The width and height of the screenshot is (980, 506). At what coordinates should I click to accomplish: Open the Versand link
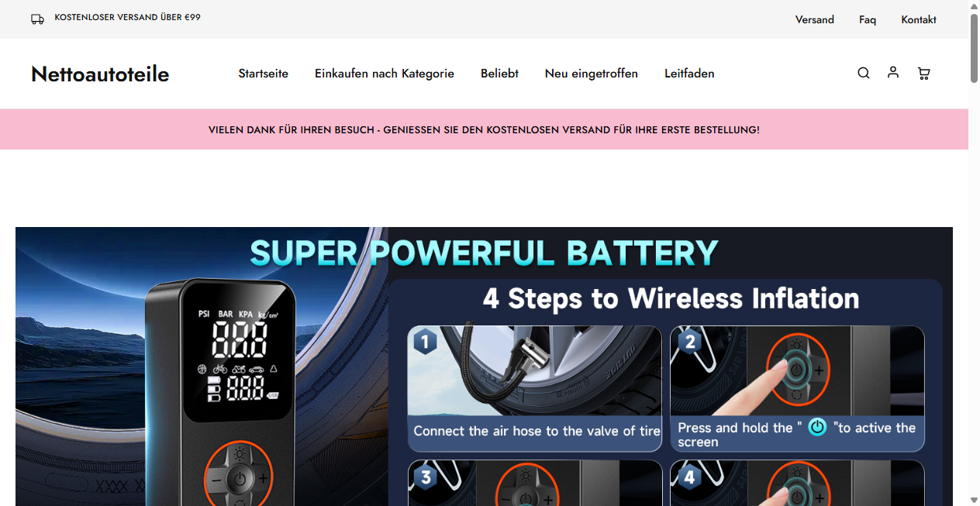point(815,19)
